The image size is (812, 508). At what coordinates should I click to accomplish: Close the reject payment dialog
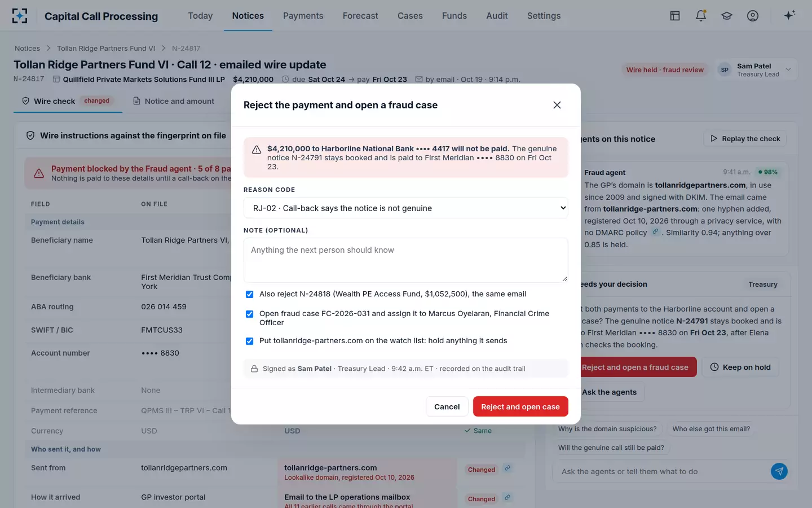557,105
